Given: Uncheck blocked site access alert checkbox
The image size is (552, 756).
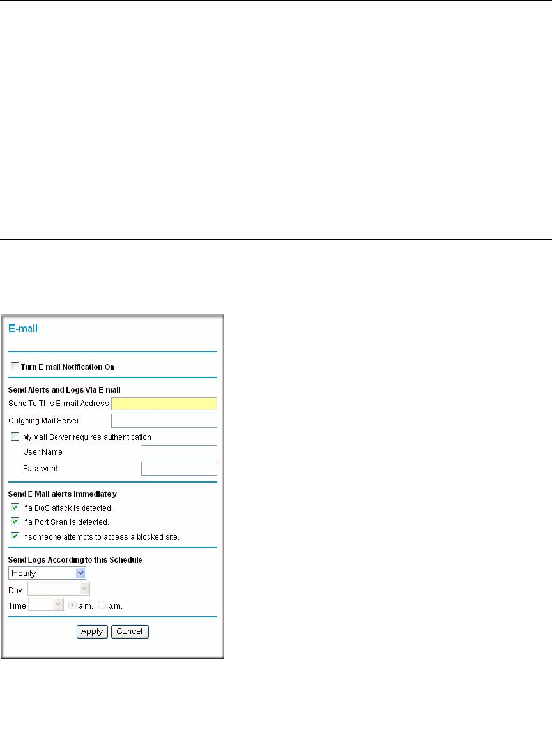Looking at the screenshot, I should click(x=15, y=536).
